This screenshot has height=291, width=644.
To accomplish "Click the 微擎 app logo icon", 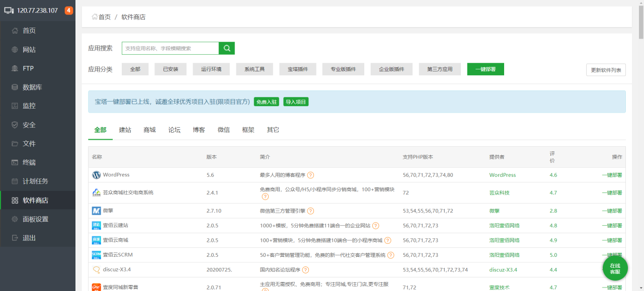I will pos(96,211).
